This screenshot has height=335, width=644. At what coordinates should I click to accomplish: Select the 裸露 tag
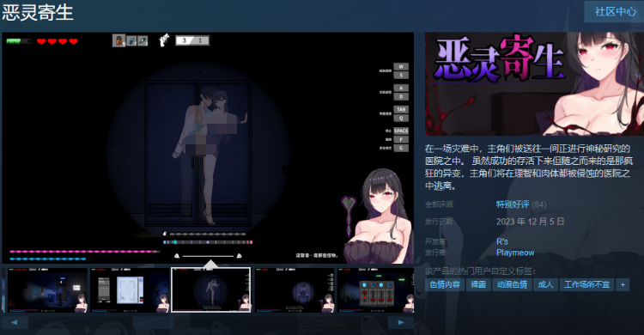(478, 284)
